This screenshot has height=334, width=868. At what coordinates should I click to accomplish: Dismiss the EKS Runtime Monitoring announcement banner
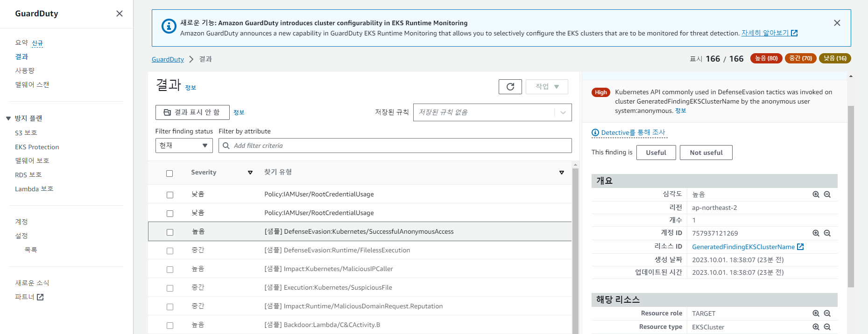click(837, 23)
